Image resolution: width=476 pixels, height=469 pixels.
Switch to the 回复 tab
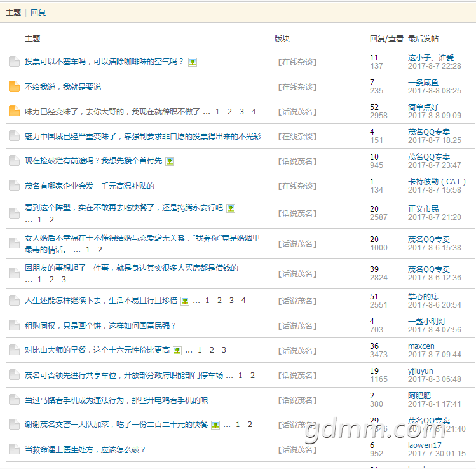(38, 12)
